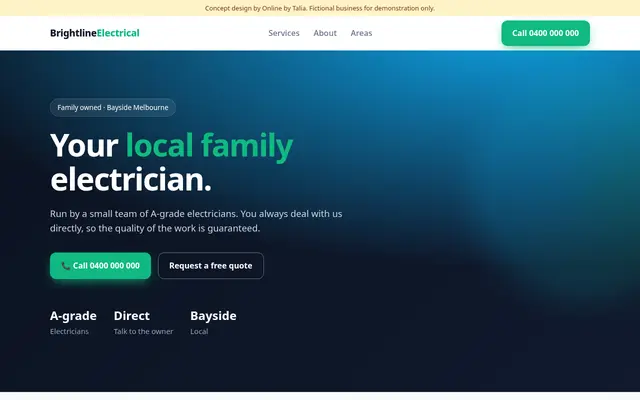This screenshot has height=400, width=640.
Task: Click the 'Talk to the owner' label
Action: tap(143, 331)
